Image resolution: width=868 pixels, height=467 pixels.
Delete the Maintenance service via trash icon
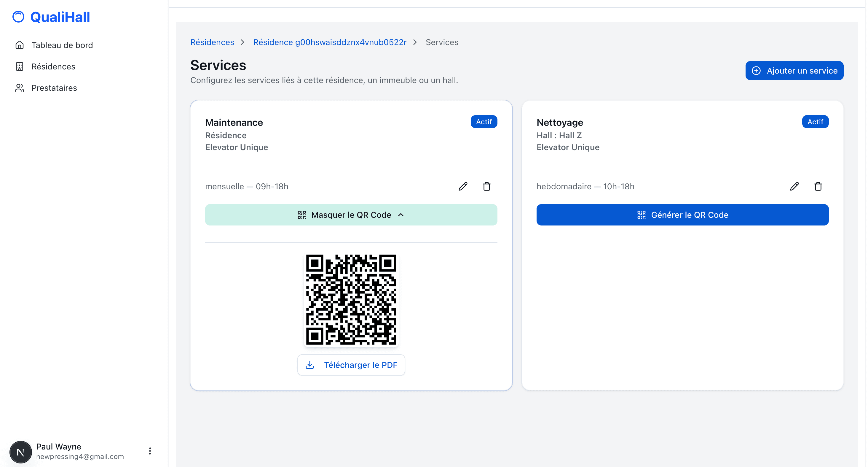[x=486, y=186]
